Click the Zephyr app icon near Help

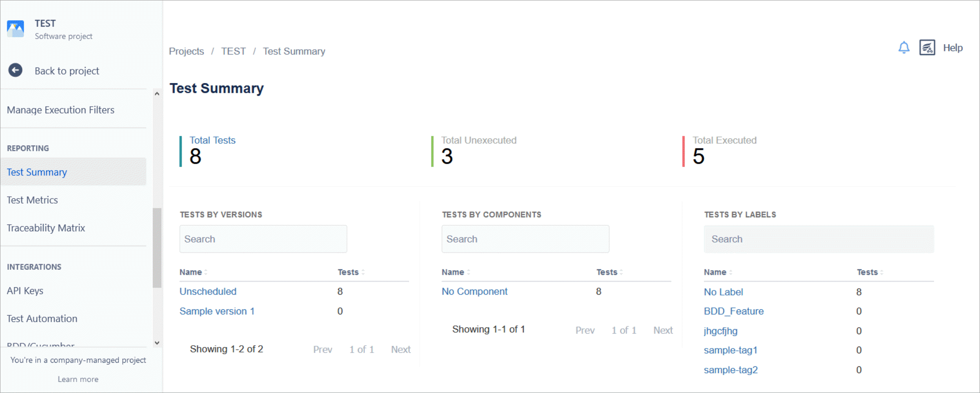pos(927,47)
